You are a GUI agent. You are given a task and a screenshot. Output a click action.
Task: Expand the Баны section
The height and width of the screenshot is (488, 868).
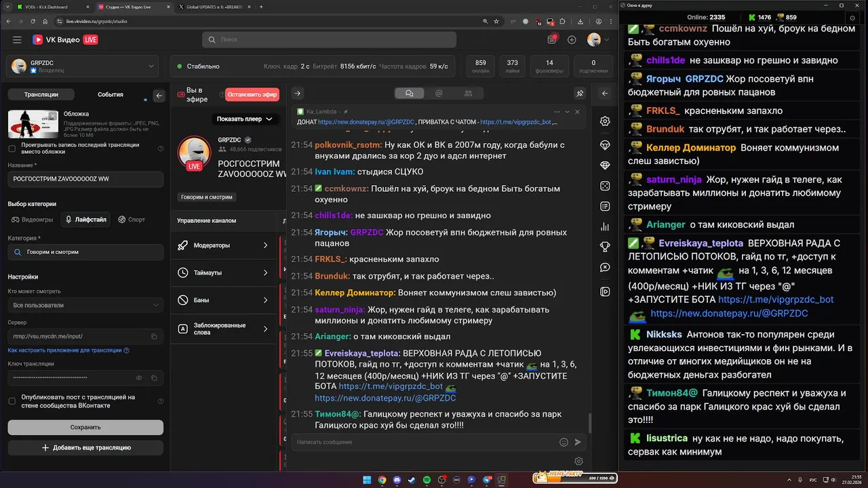224,300
